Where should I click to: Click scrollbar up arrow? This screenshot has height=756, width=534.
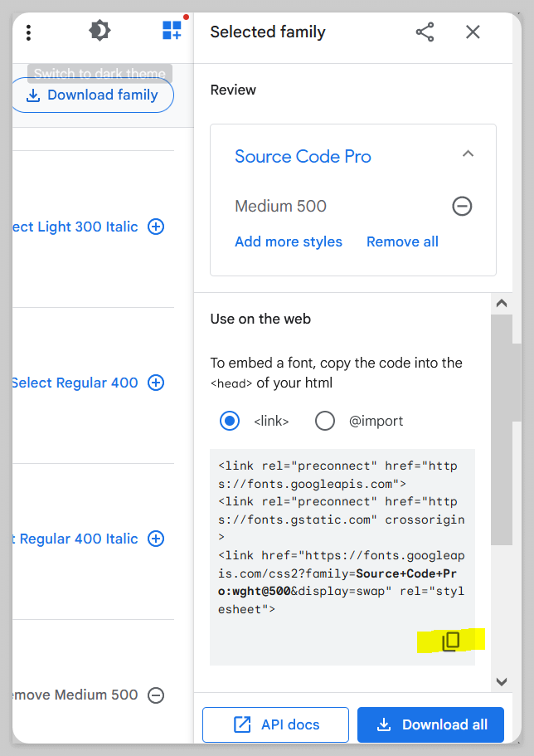[502, 303]
